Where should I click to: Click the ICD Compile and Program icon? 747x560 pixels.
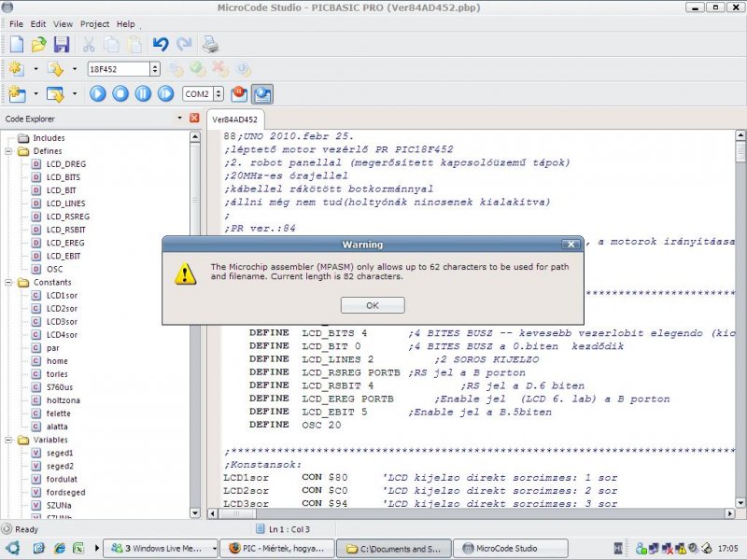pyautogui.click(x=55, y=94)
